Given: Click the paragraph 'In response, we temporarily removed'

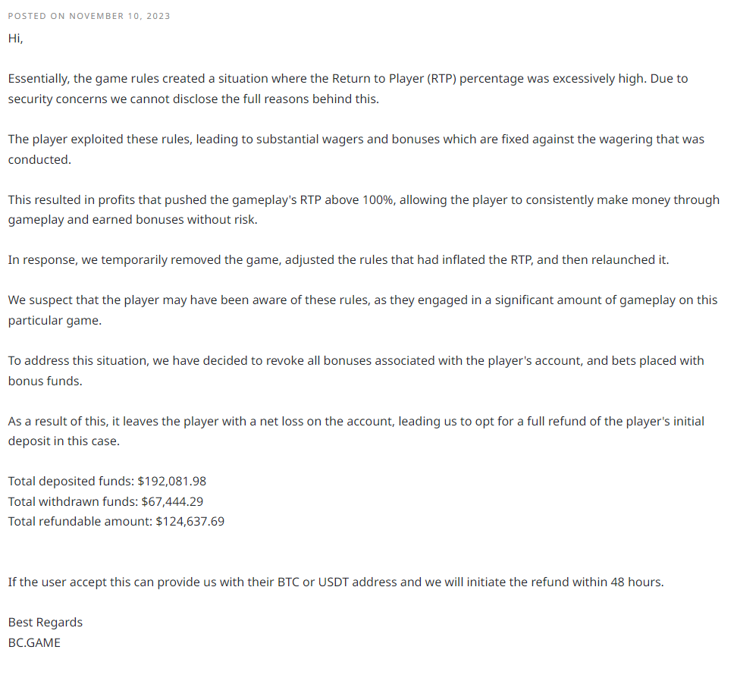Looking at the screenshot, I should coord(338,260).
